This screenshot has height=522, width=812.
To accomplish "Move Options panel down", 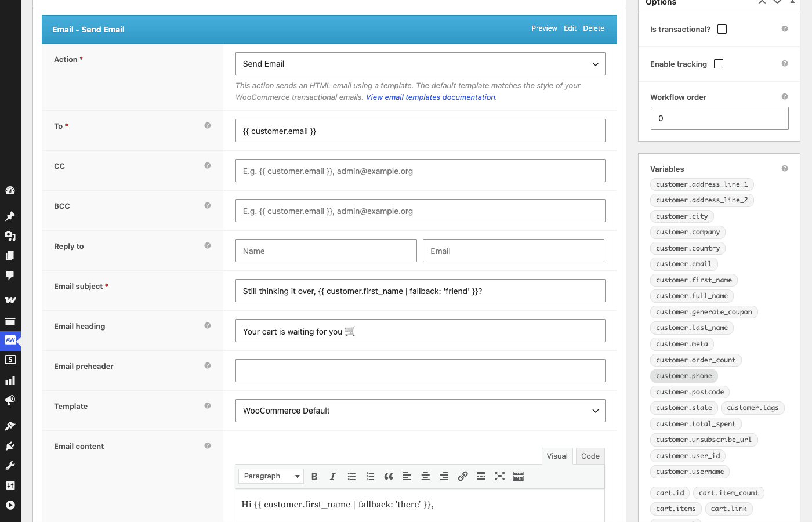I will click(777, 2).
